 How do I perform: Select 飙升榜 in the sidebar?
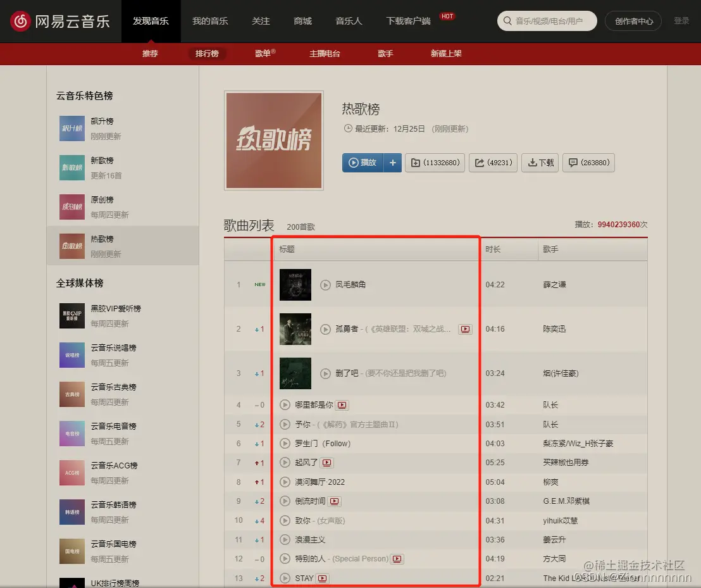point(123,128)
